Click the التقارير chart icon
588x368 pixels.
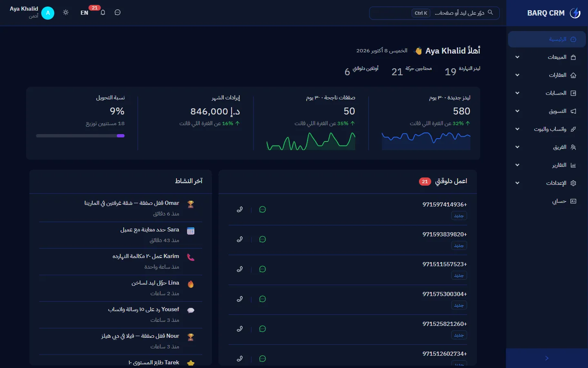(573, 165)
